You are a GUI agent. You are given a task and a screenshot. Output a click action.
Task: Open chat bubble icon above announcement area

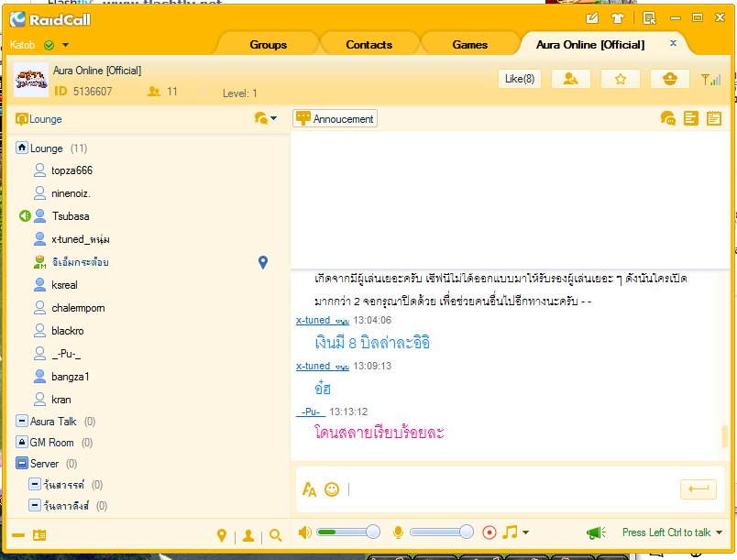coord(668,118)
